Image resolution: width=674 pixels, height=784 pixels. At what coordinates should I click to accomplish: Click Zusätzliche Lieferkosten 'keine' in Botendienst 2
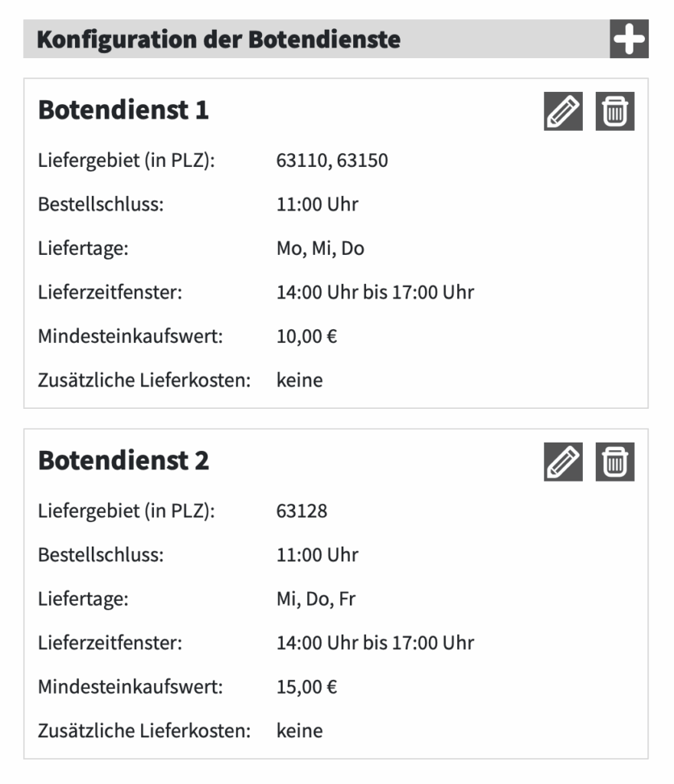[x=299, y=730]
